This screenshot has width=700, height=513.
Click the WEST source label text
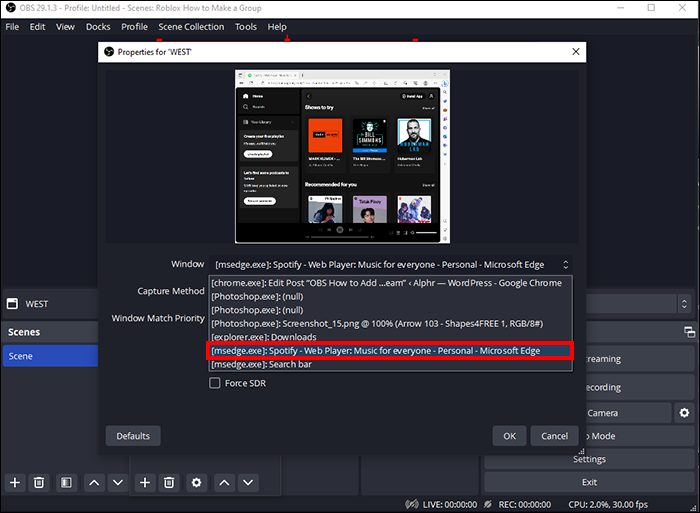click(x=37, y=304)
